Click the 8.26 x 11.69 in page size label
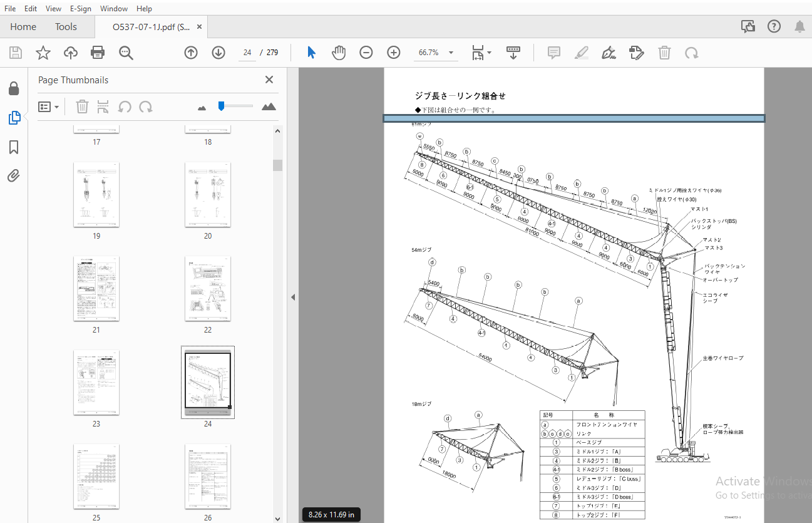Screen dimensions: 812x523 tap(331, 515)
